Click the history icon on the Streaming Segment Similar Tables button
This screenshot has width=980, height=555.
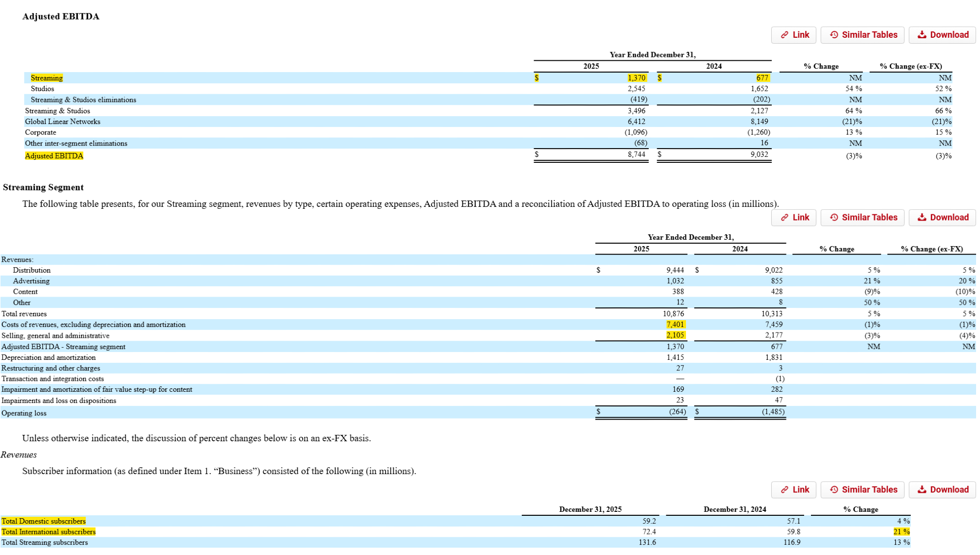coord(833,218)
